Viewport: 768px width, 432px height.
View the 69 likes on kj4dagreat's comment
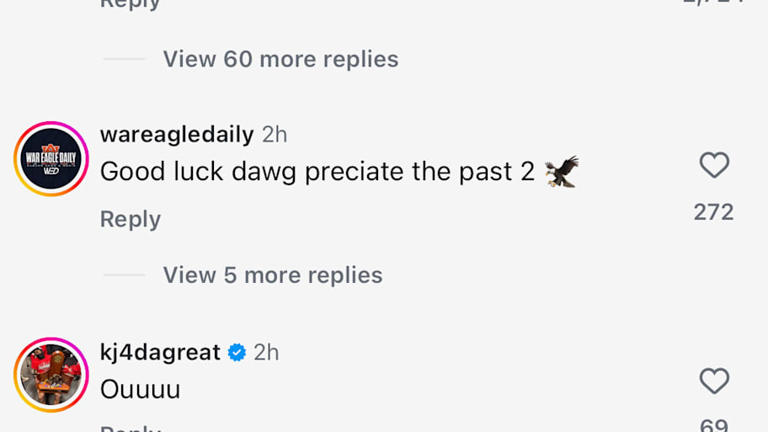click(714, 425)
